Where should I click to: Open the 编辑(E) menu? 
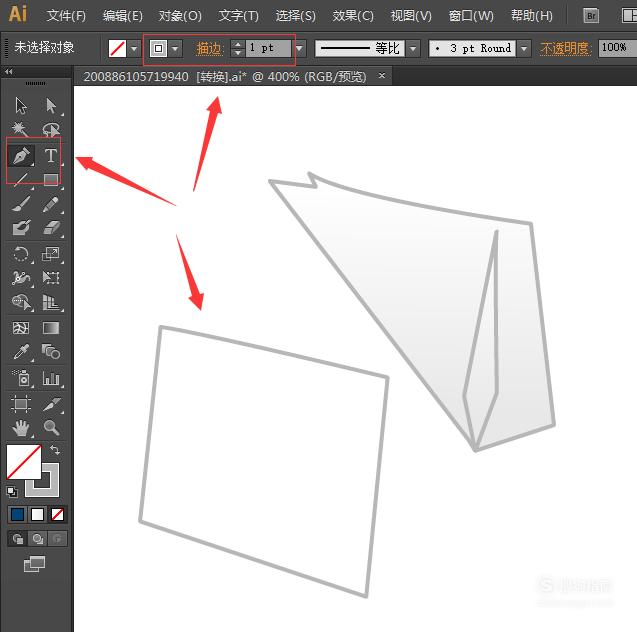122,16
